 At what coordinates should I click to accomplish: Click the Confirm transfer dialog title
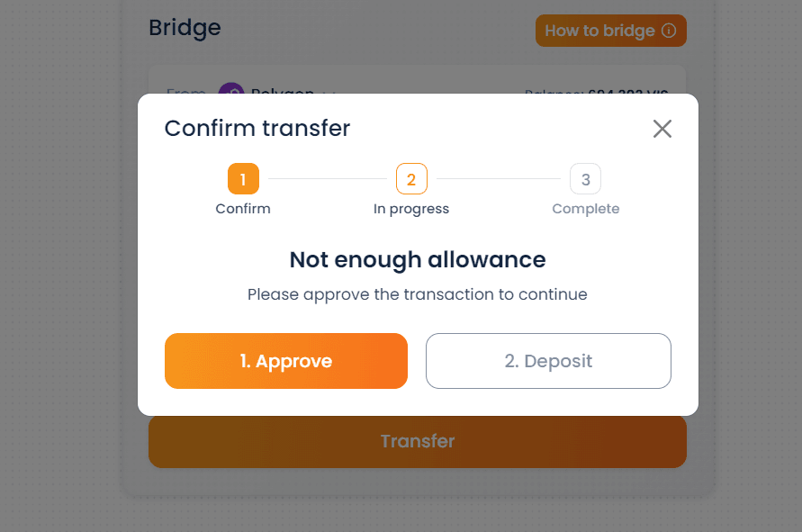(x=257, y=128)
